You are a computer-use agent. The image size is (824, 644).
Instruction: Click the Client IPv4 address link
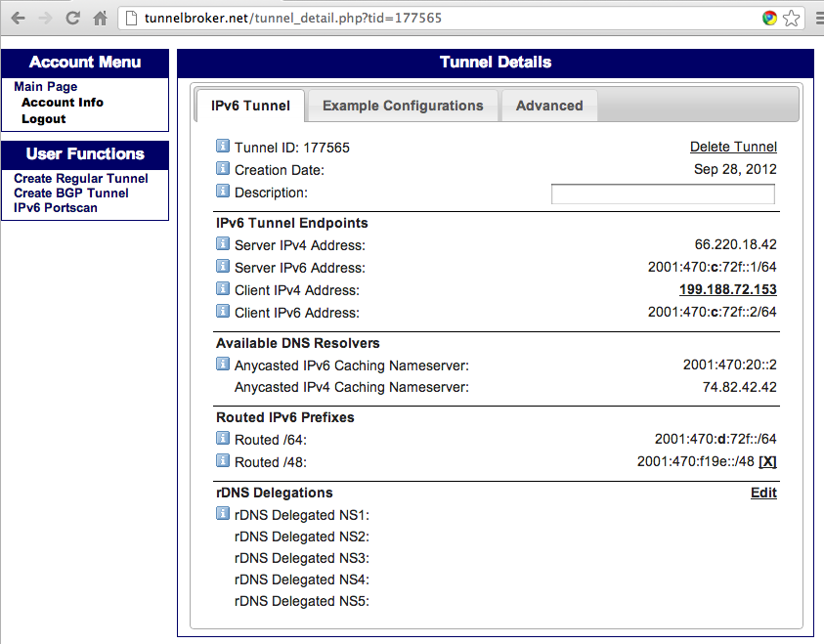[x=727, y=290]
